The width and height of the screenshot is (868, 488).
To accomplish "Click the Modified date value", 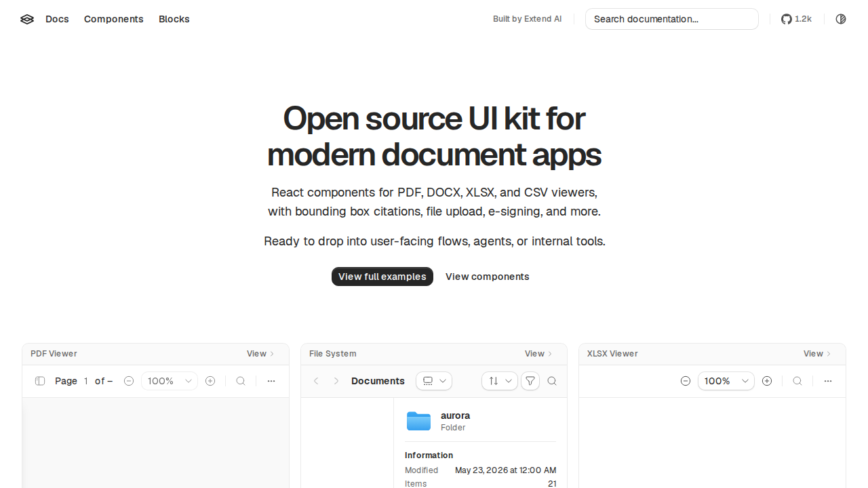I will coord(506,470).
